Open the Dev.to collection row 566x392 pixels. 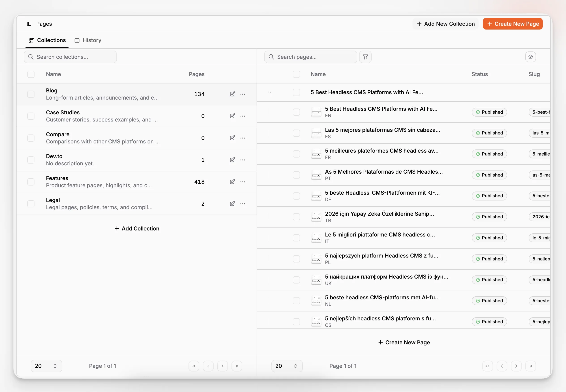[137, 160]
